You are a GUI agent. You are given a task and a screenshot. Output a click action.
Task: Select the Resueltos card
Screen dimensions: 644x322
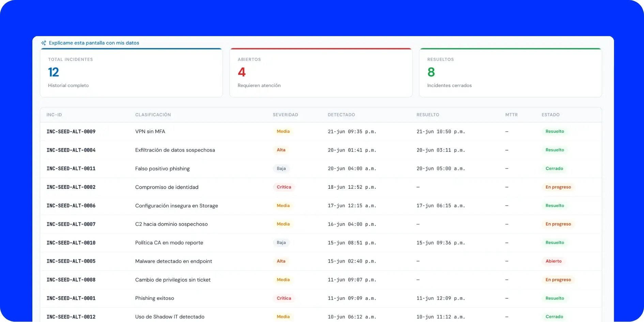510,73
